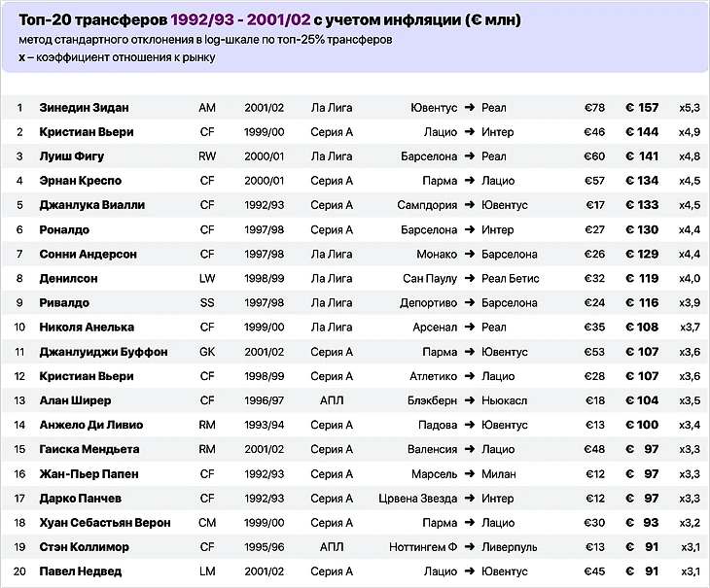710x588 pixels.
Task: Select season 1993/94 in Ди Ливио row
Action: click(265, 425)
